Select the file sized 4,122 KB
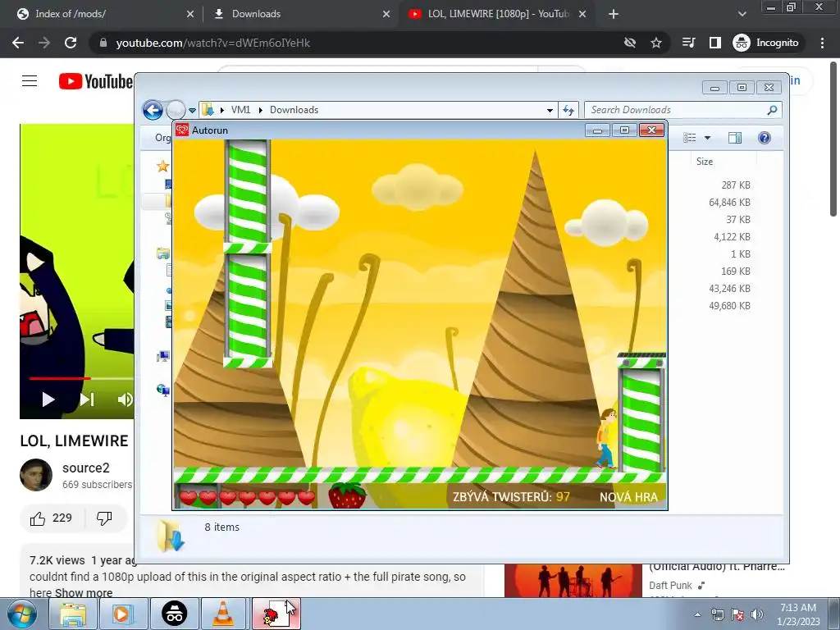 click(x=732, y=237)
